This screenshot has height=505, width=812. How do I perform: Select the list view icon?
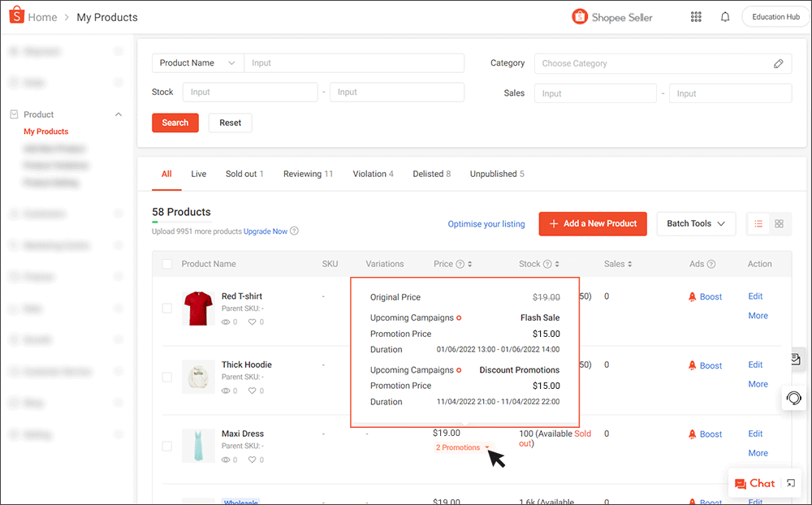coord(758,224)
